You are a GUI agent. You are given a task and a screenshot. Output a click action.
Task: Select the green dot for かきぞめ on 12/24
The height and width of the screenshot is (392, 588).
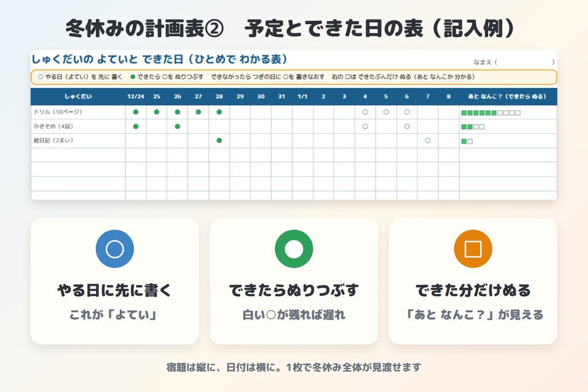click(136, 127)
